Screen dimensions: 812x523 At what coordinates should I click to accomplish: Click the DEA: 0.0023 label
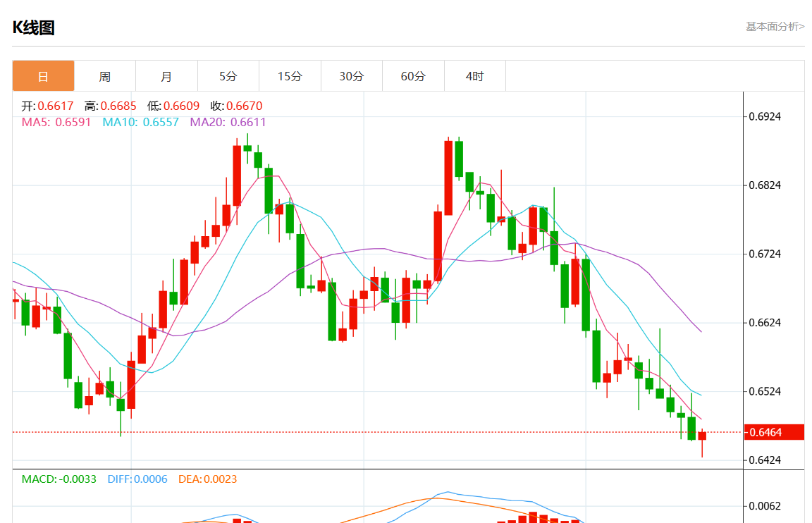(x=208, y=479)
